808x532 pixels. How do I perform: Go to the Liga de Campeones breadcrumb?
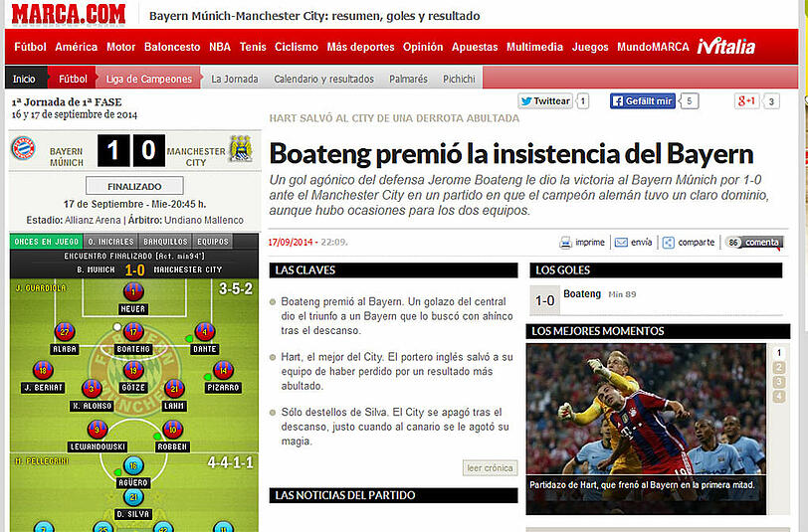point(149,79)
